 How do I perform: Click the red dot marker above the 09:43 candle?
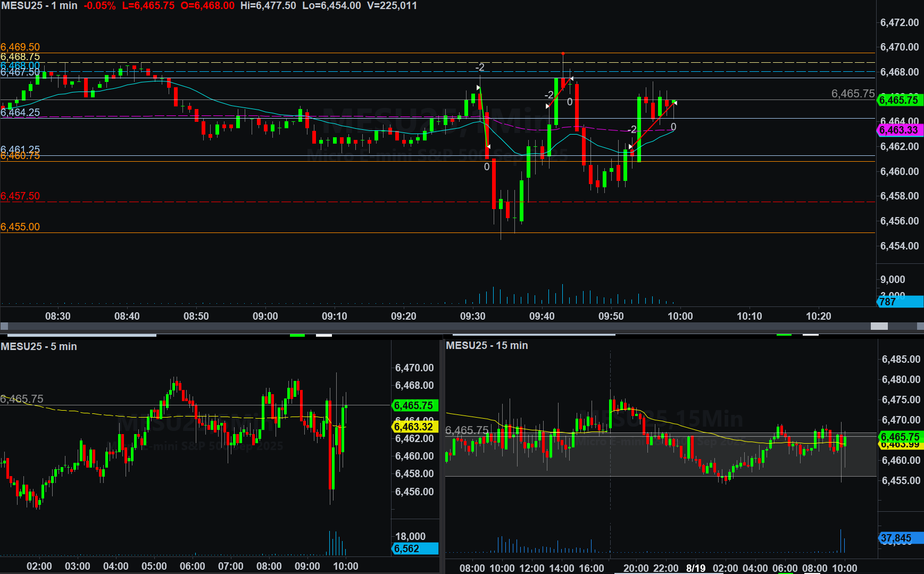pos(563,53)
